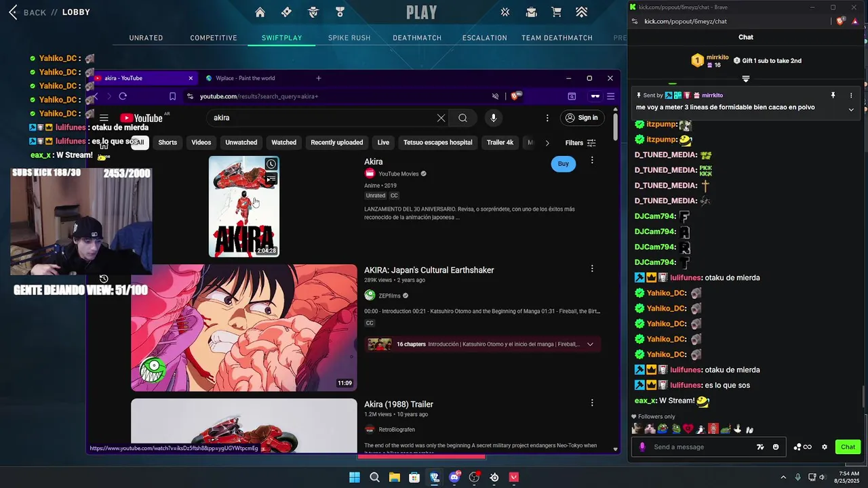Open Brave main menu in YouTube window
868x488 pixels.
(x=610, y=96)
